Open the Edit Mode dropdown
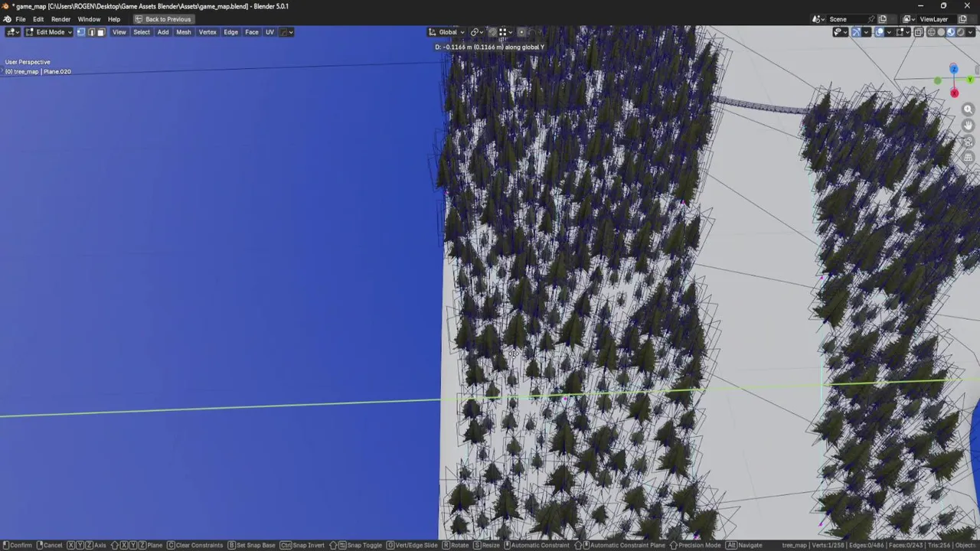The height and width of the screenshot is (551, 980). [49, 32]
